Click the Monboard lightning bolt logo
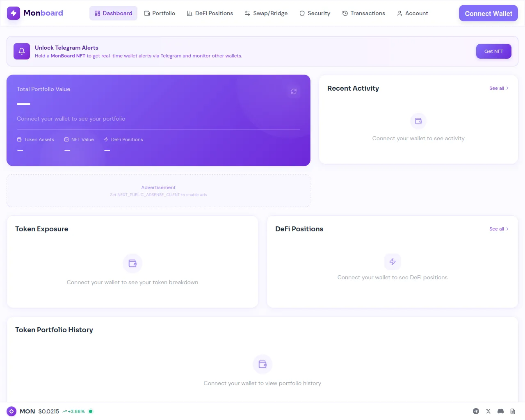The width and height of the screenshot is (525, 420). click(14, 13)
